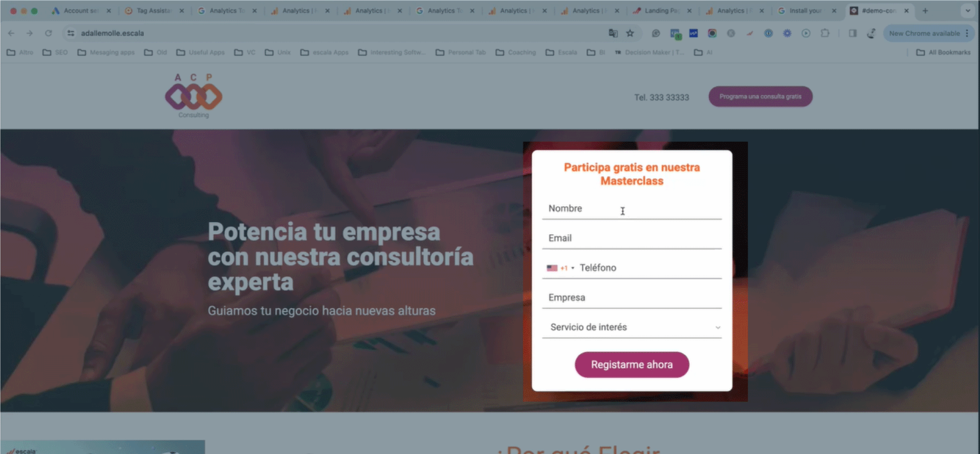This screenshot has width=980, height=454.
Task: Click the Email input field
Action: [x=632, y=238]
